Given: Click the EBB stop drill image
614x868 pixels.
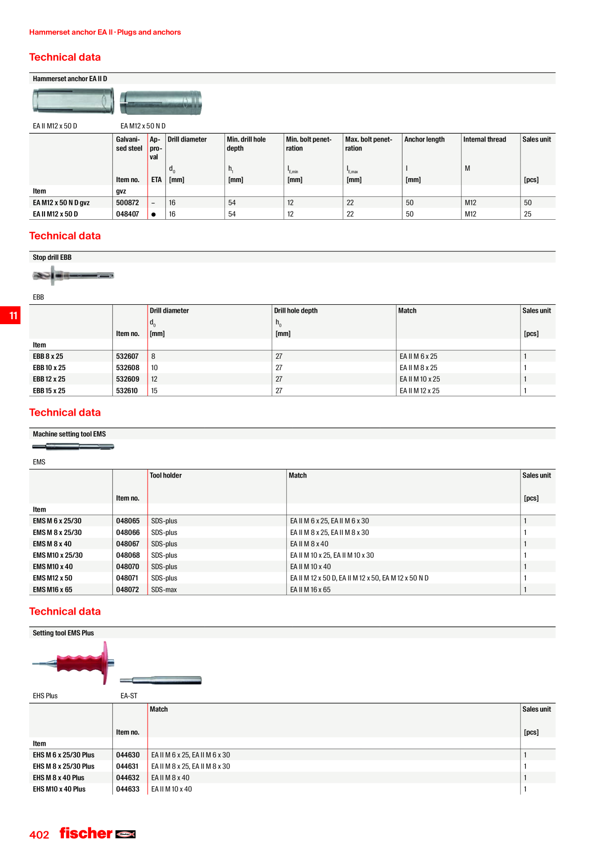Looking at the screenshot, I should pyautogui.click(x=73, y=276).
